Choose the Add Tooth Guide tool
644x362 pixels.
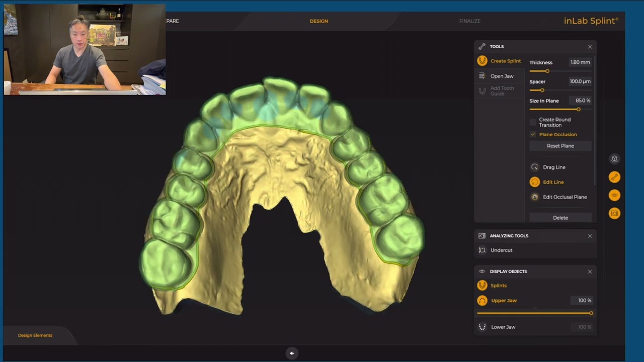pyautogui.click(x=497, y=91)
